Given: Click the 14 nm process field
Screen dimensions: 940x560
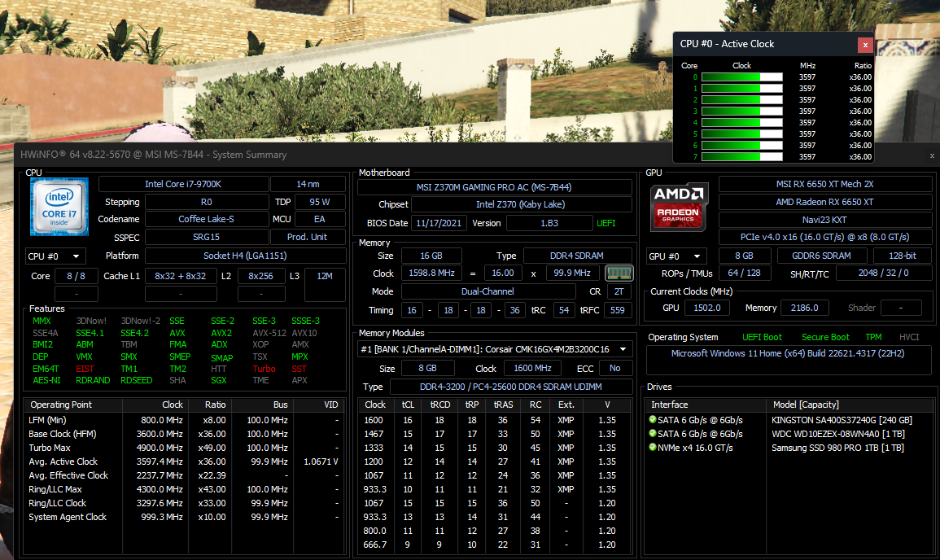Looking at the screenshot, I should (x=308, y=184).
